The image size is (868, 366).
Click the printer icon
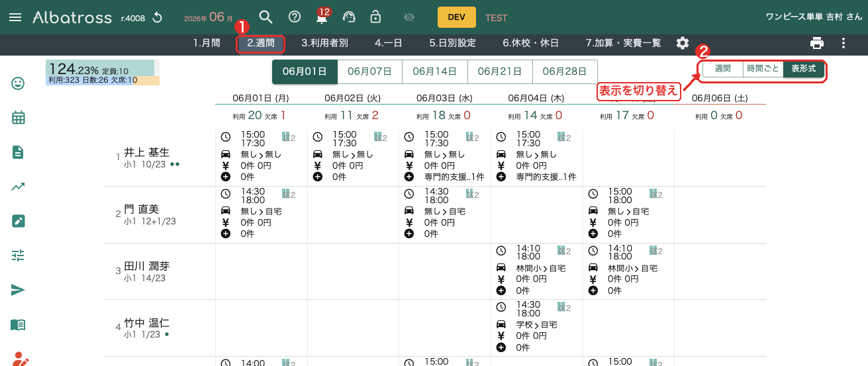[817, 43]
